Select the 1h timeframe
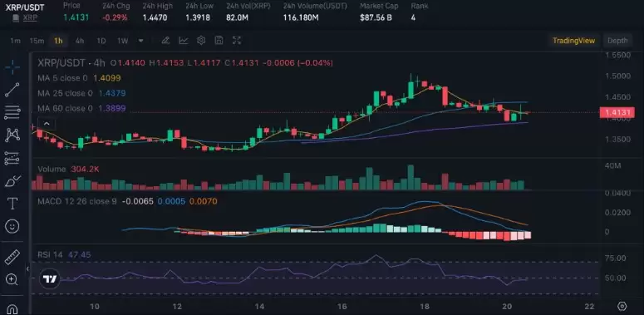The width and height of the screenshot is (644, 315). [58, 41]
